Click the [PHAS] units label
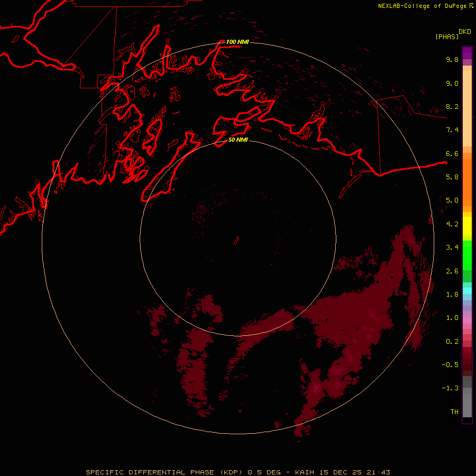 [x=447, y=37]
